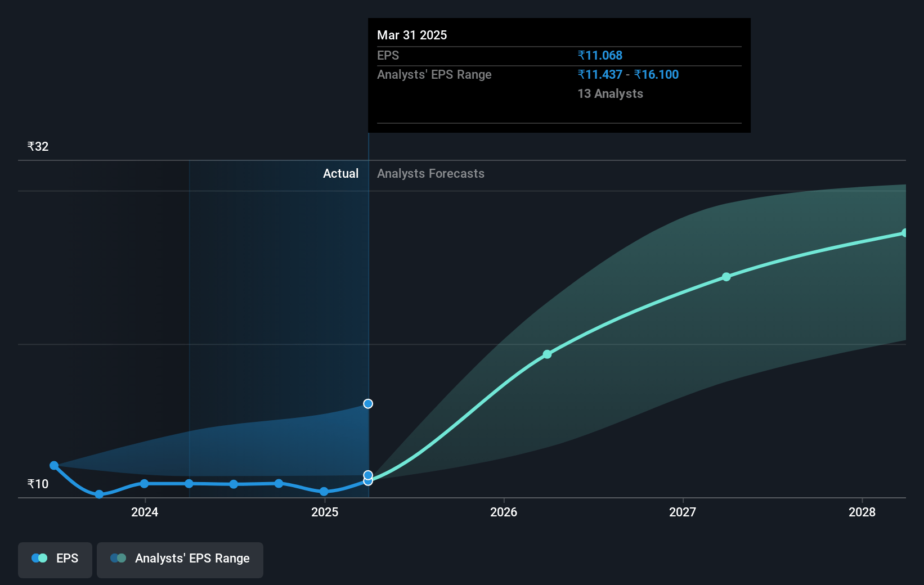The width and height of the screenshot is (924, 585).
Task: Select the upper analyst range marker at Mar 2025
Action: click(368, 403)
